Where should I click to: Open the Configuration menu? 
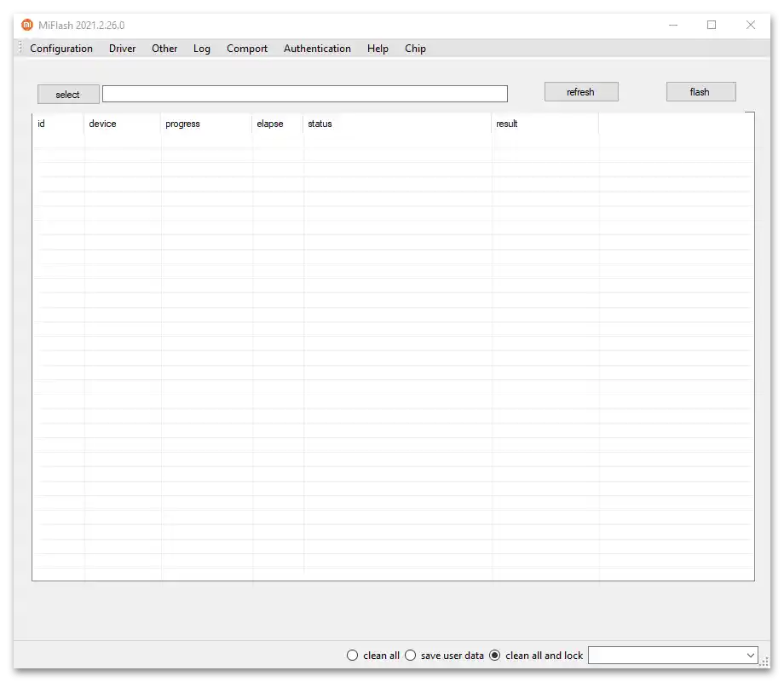pyautogui.click(x=61, y=49)
